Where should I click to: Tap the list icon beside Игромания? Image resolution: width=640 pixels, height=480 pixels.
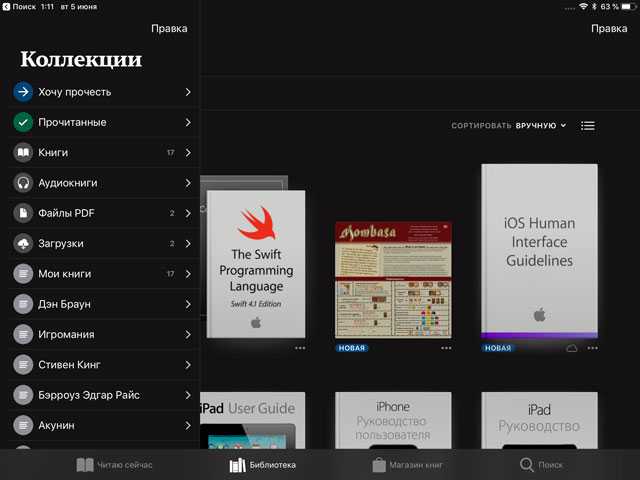tap(23, 334)
